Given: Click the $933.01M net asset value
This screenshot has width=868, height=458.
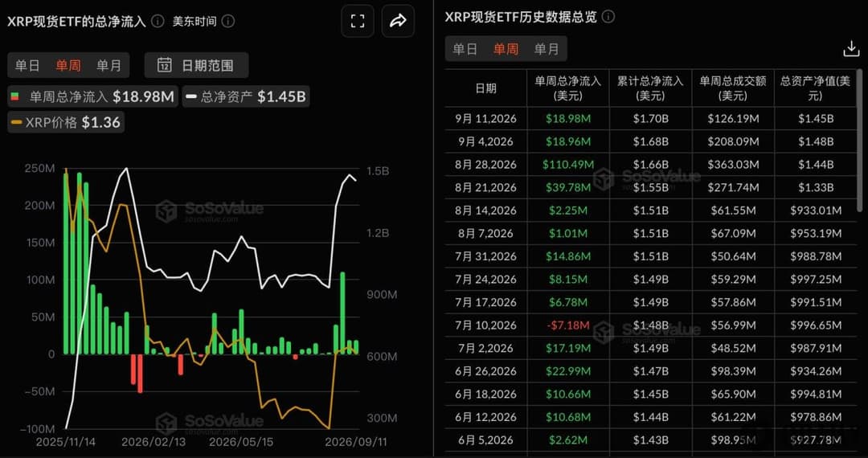Looking at the screenshot, I should point(815,211).
